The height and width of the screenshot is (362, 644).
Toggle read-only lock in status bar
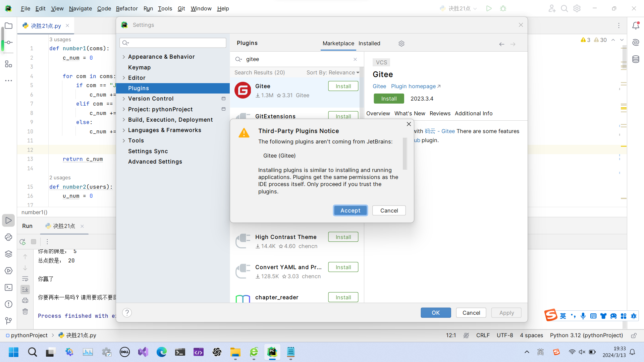point(634,336)
